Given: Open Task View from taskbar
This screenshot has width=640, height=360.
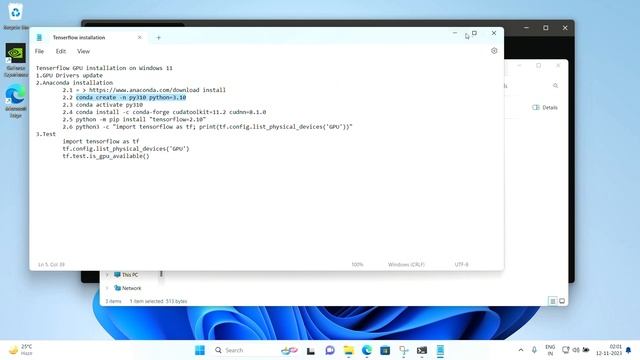Looking at the screenshot, I should click(x=311, y=350).
